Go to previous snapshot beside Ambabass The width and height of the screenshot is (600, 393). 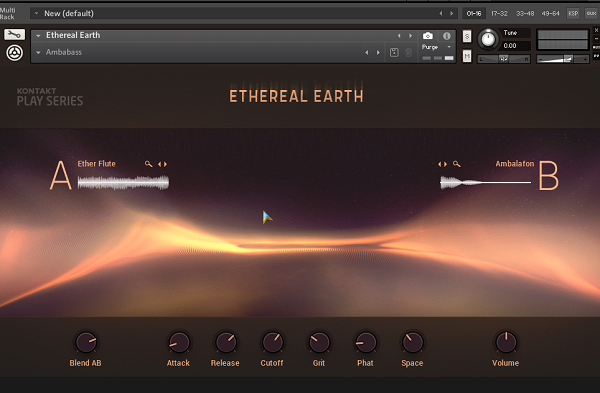point(367,52)
